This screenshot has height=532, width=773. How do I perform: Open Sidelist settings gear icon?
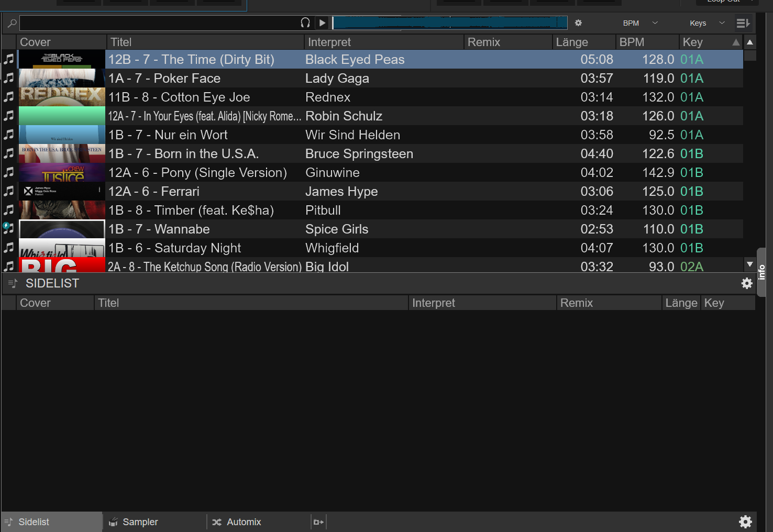click(747, 283)
